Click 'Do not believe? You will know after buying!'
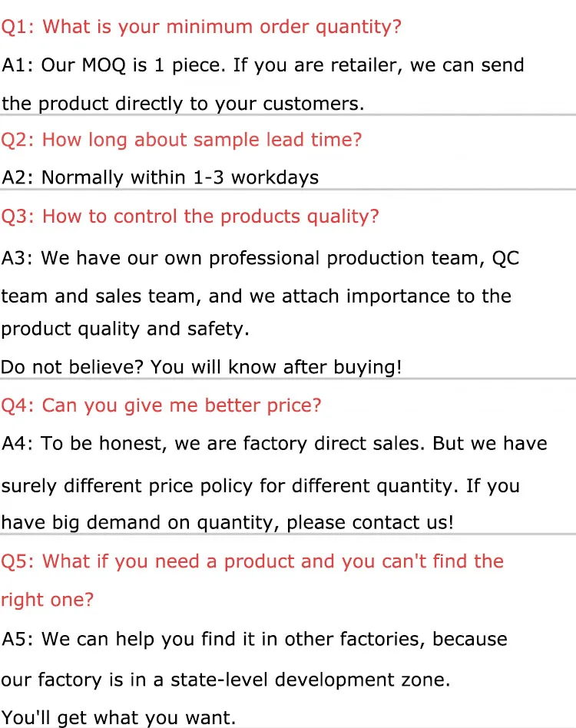 201,367
